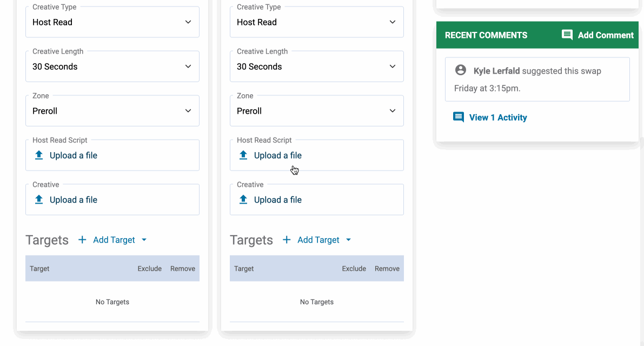
Task: Click the Remove column header in right table
Action: click(387, 269)
